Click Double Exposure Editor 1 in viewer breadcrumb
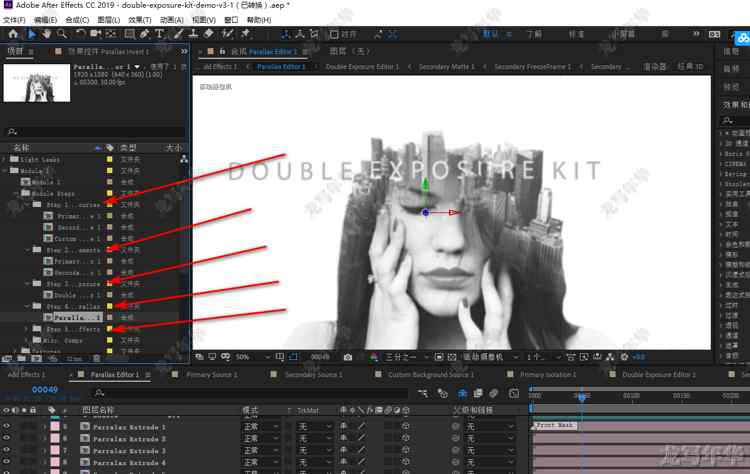The height and width of the screenshot is (474, 750). [362, 66]
